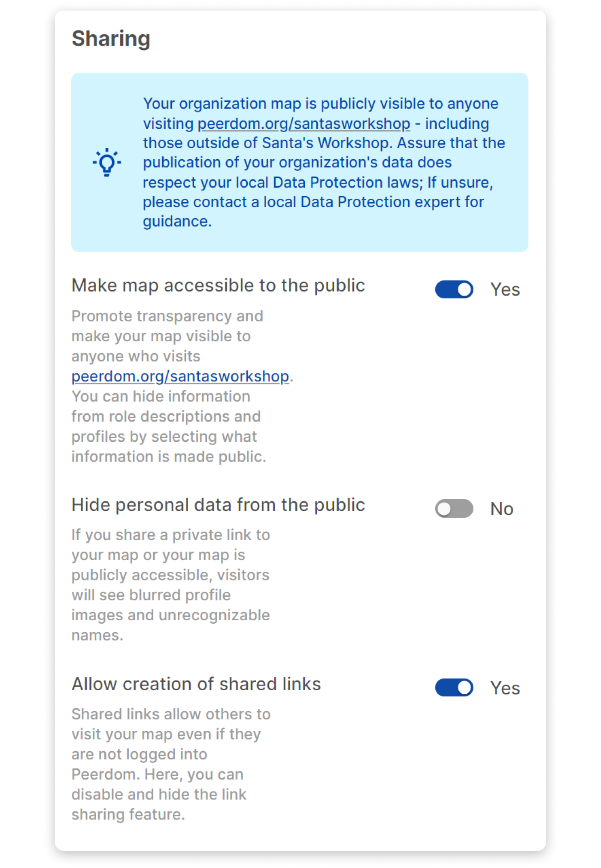This screenshot has width=601, height=868.
Task: Select the 'Sharing' page heading
Action: click(112, 39)
